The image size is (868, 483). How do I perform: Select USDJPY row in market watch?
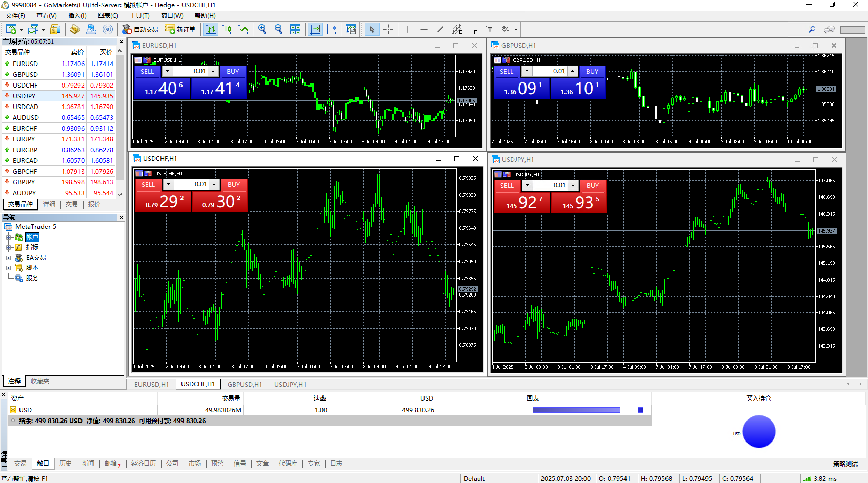59,96
